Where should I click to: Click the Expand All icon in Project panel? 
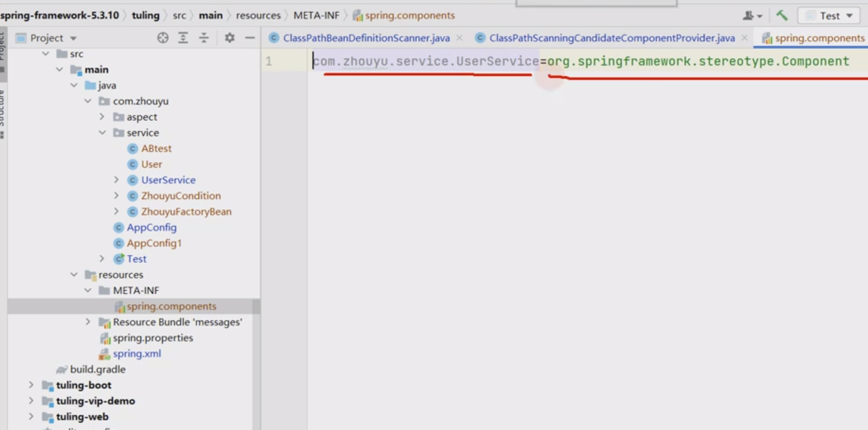tap(183, 38)
